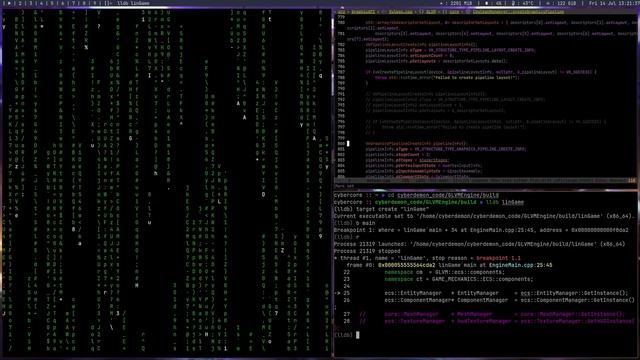
Task: Click the 'Process 21319 stopped' line
Action: 367,251
